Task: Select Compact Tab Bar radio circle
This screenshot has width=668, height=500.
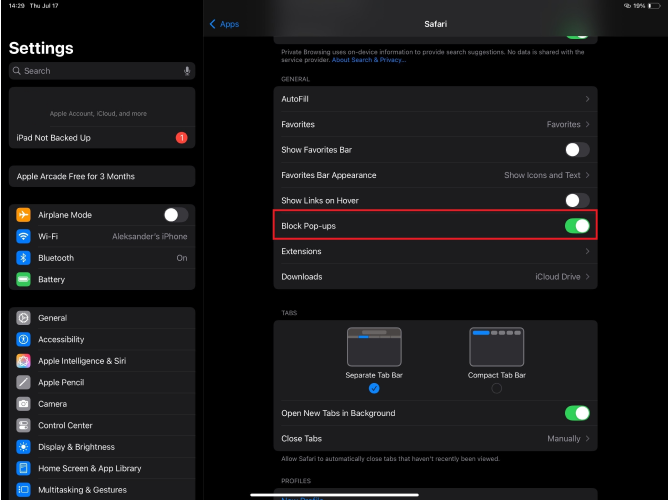Action: [x=496, y=388]
